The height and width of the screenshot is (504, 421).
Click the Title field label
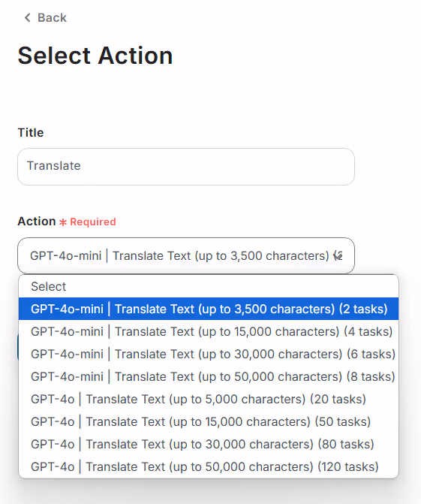click(x=31, y=132)
